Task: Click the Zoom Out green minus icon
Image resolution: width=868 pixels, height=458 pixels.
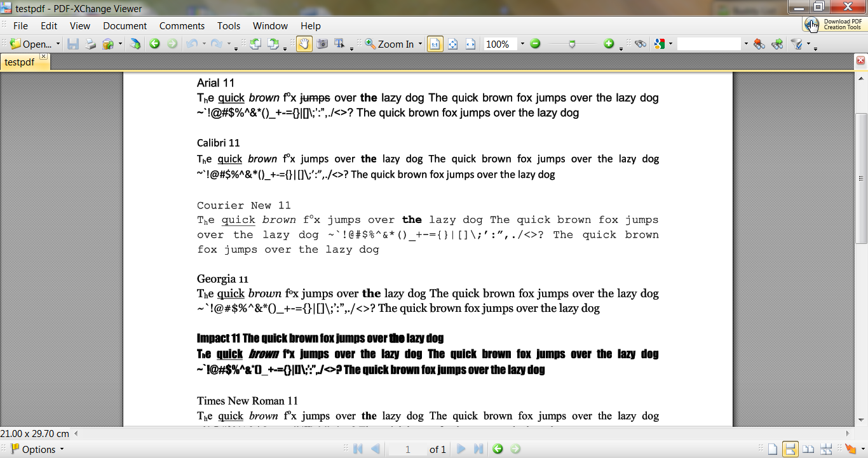Action: click(x=535, y=44)
